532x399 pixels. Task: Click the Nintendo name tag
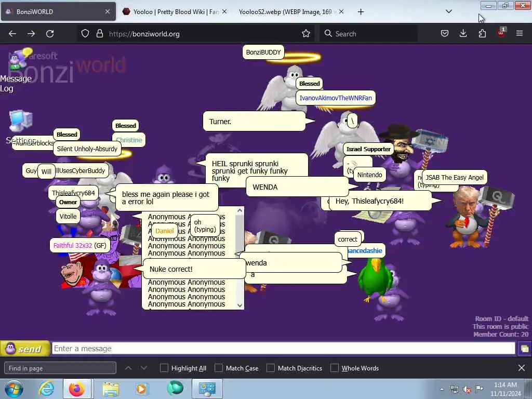pos(369,175)
